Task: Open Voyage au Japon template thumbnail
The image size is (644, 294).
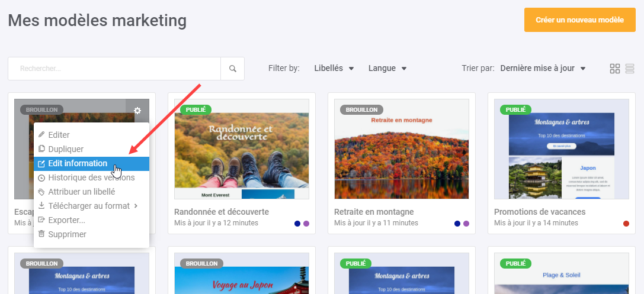Action: (242, 273)
